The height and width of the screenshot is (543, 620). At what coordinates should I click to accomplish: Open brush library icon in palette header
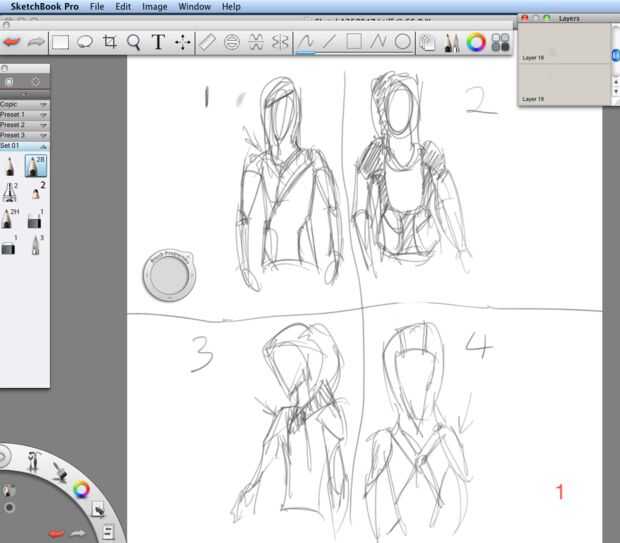tap(9, 82)
